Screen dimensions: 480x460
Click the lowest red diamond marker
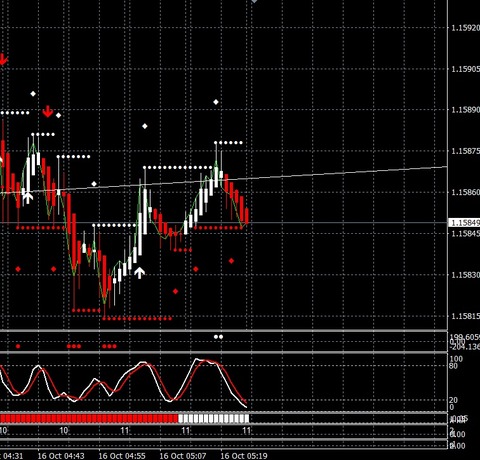point(175,291)
